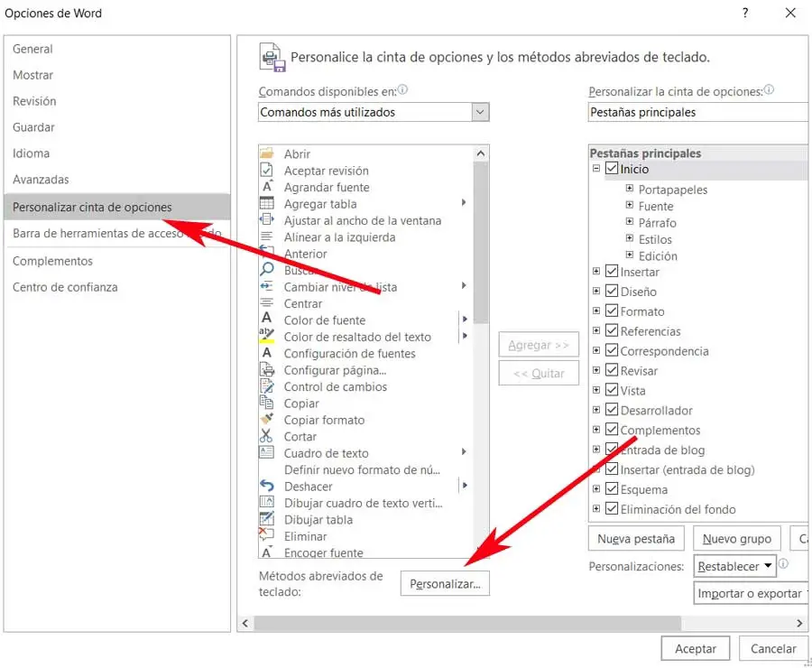Open the Avanzadas options category
The height and width of the screenshot is (668, 812).
[x=117, y=180]
